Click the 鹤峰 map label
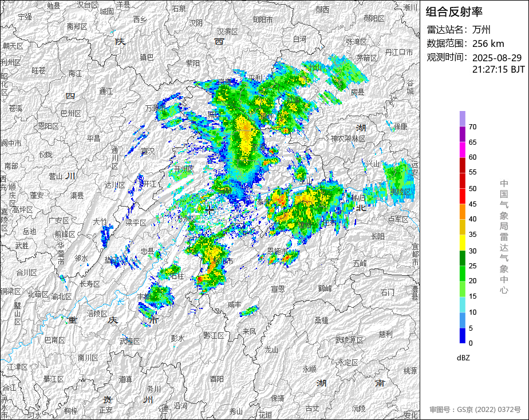Image resolution: width=529 pixels, height=420 pixels. tap(325, 288)
